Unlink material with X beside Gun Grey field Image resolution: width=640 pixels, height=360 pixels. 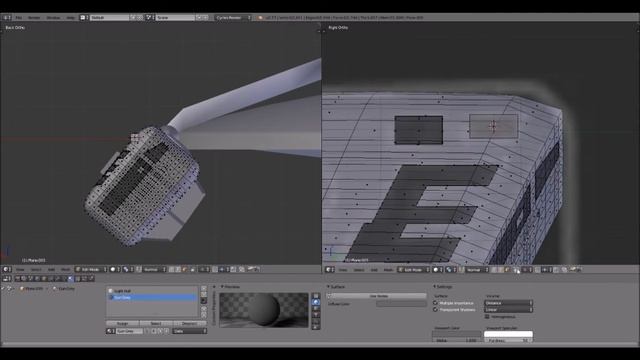[167, 331]
